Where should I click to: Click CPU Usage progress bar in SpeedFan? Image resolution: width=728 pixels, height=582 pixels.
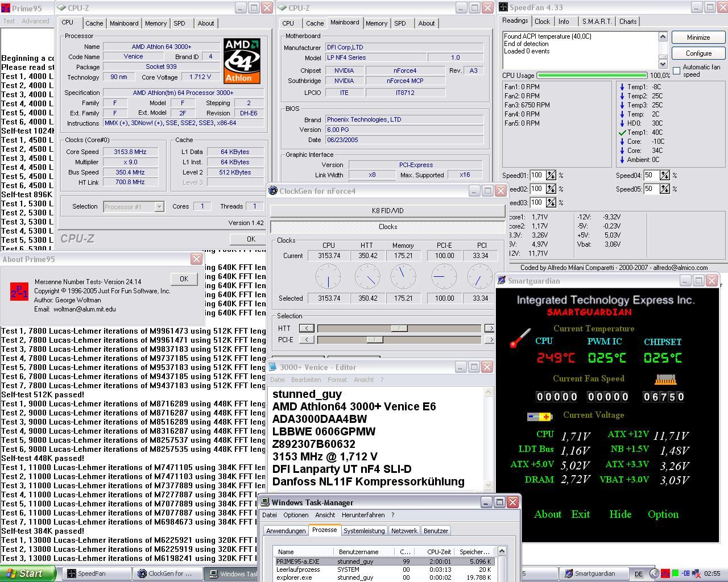tap(591, 75)
